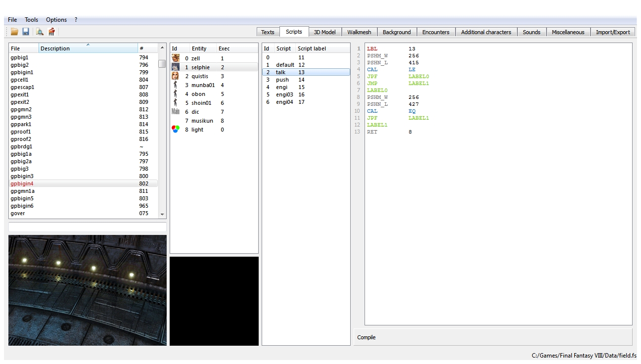Switch to the Background tab
The image size is (641, 364).
397,32
